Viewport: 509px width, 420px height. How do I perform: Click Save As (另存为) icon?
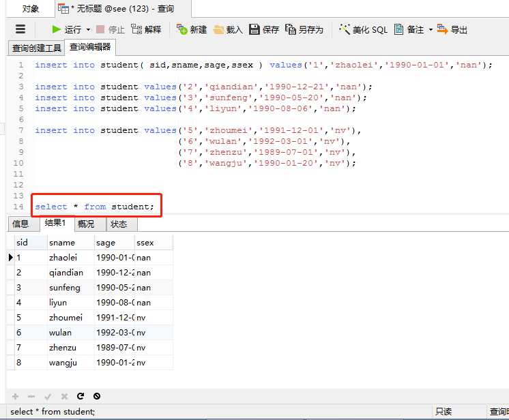[291, 29]
